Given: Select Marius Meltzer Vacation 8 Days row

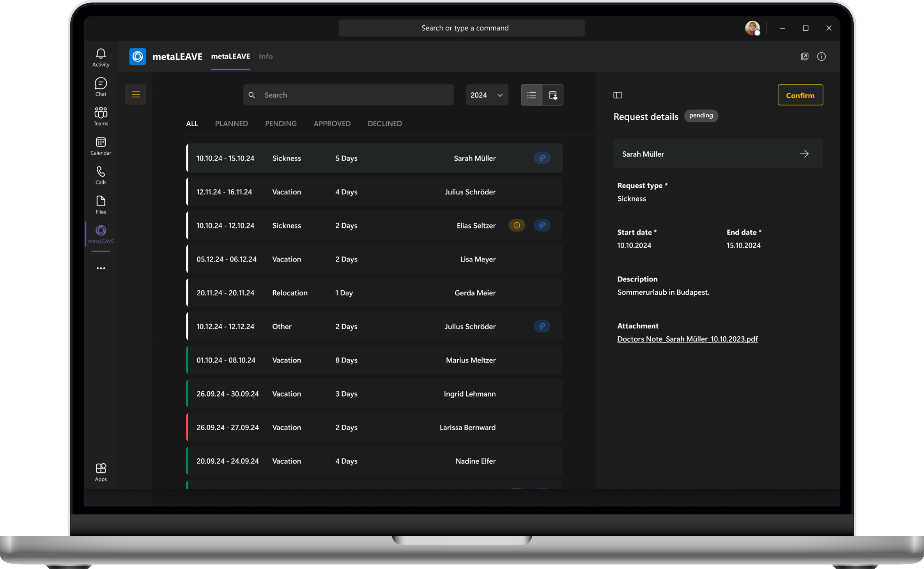Looking at the screenshot, I should 374,360.
